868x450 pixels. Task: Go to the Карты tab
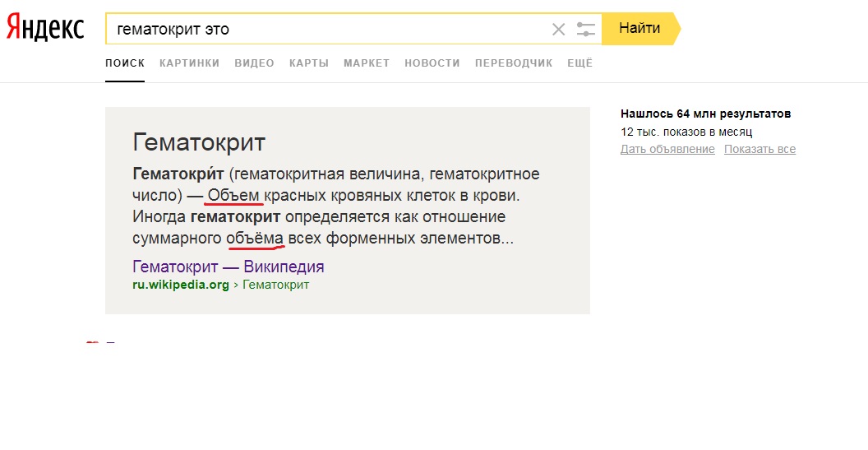309,63
